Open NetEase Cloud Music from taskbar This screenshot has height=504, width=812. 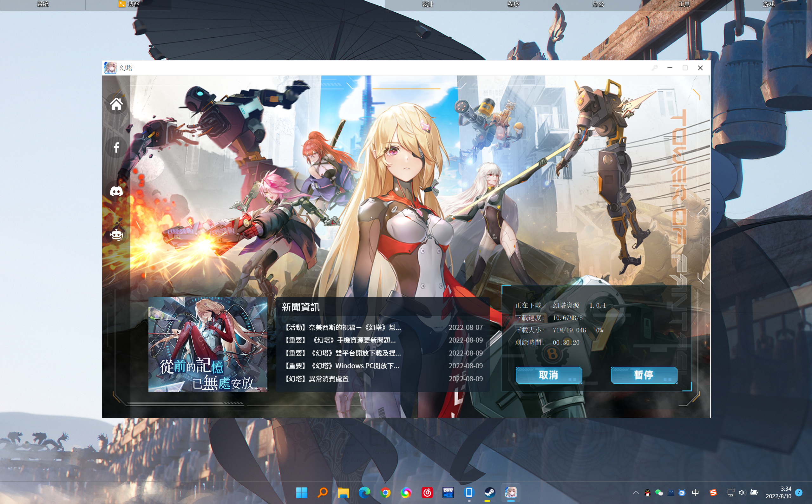[427, 492]
